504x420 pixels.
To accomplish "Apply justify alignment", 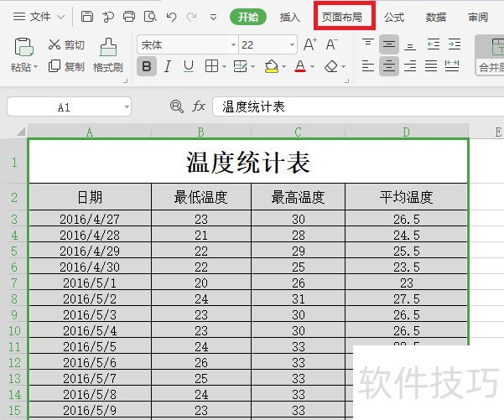I will [431, 66].
